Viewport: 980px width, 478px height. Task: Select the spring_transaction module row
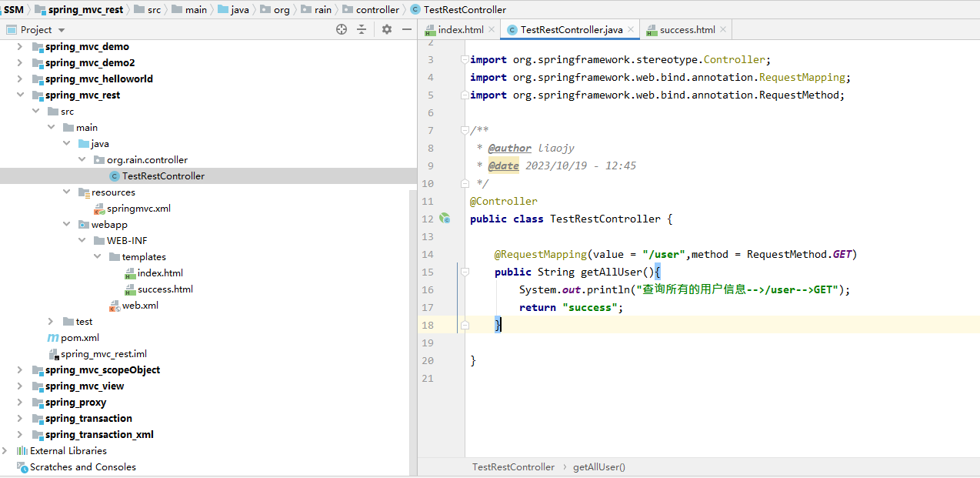coord(88,419)
